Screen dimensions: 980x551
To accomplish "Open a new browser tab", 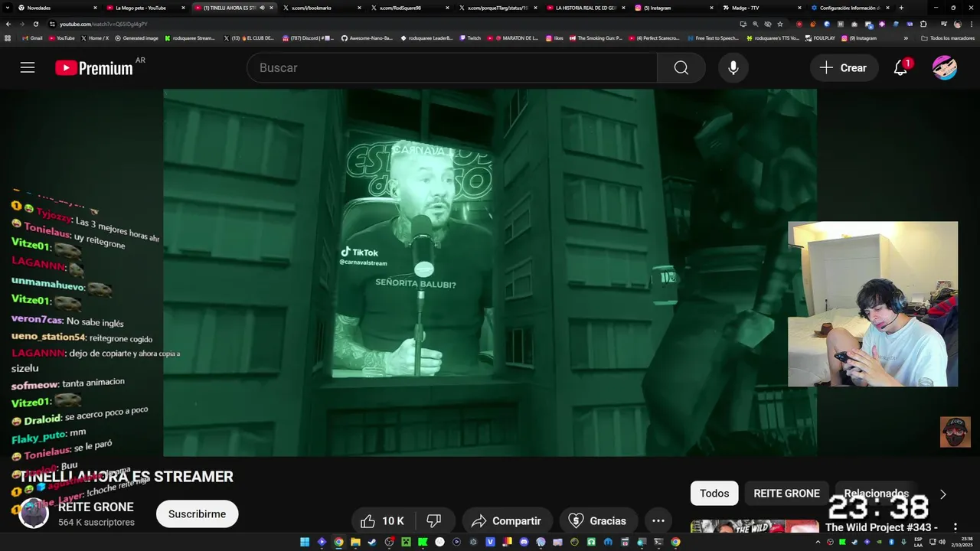I will click(901, 8).
